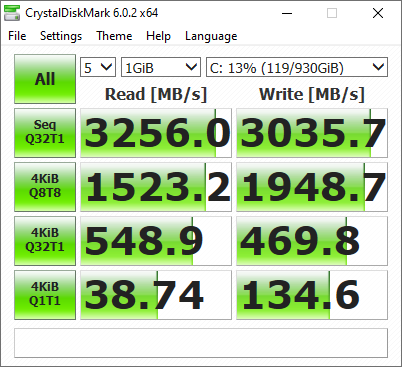The height and width of the screenshot is (367, 402).
Task: Click the Read [MB/s] column header
Action: point(156,94)
